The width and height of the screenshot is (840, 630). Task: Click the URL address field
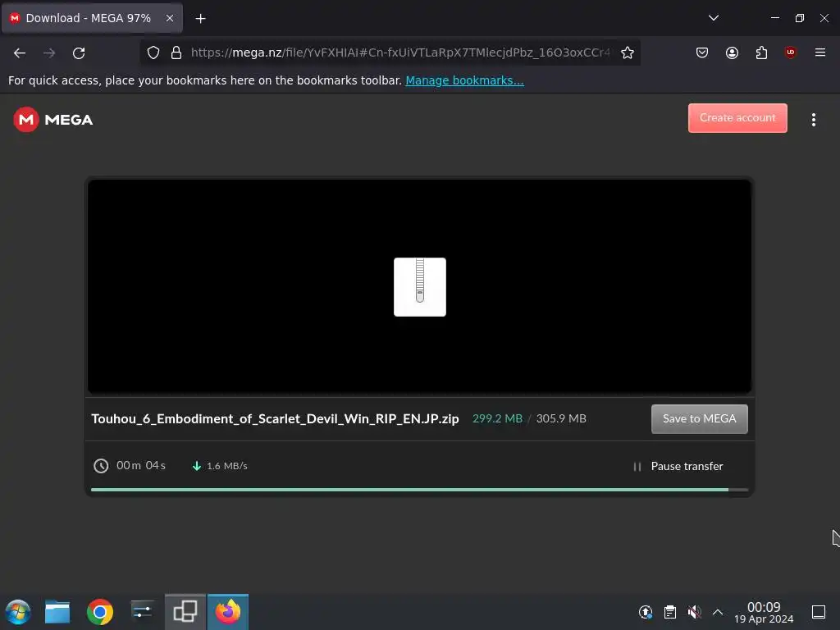pos(400,52)
